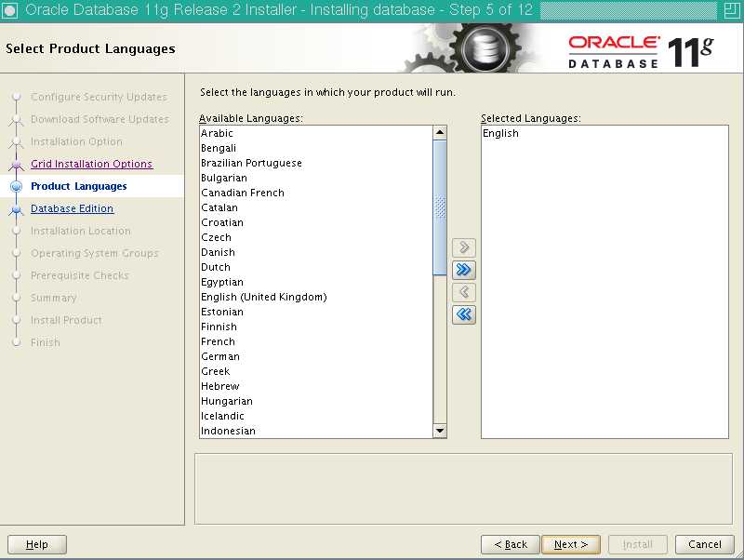
Task: Select Dutch language entry
Action: [316, 267]
